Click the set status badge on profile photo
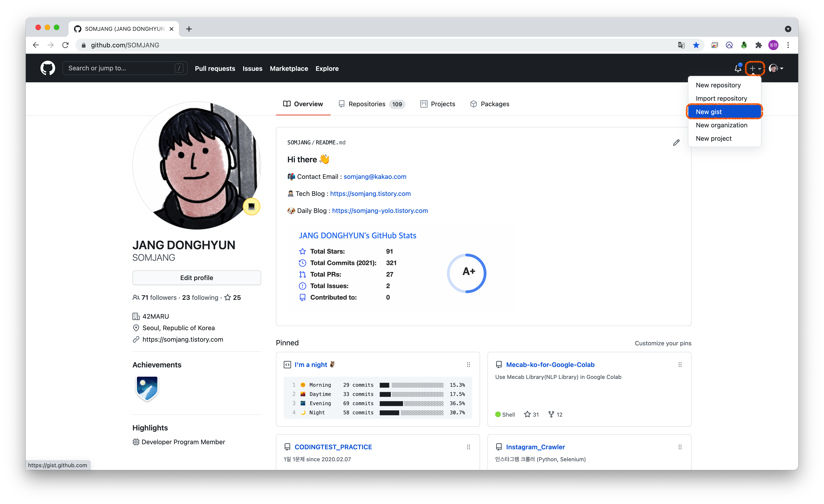 click(252, 206)
